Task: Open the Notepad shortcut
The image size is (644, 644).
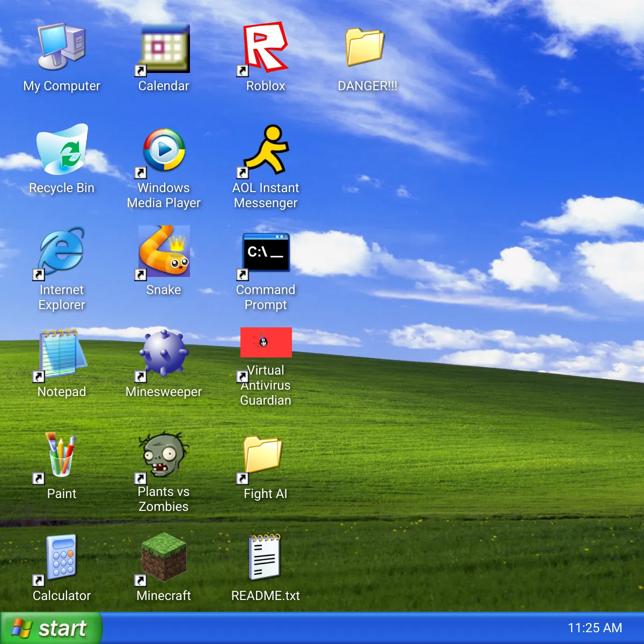Action: [61, 355]
